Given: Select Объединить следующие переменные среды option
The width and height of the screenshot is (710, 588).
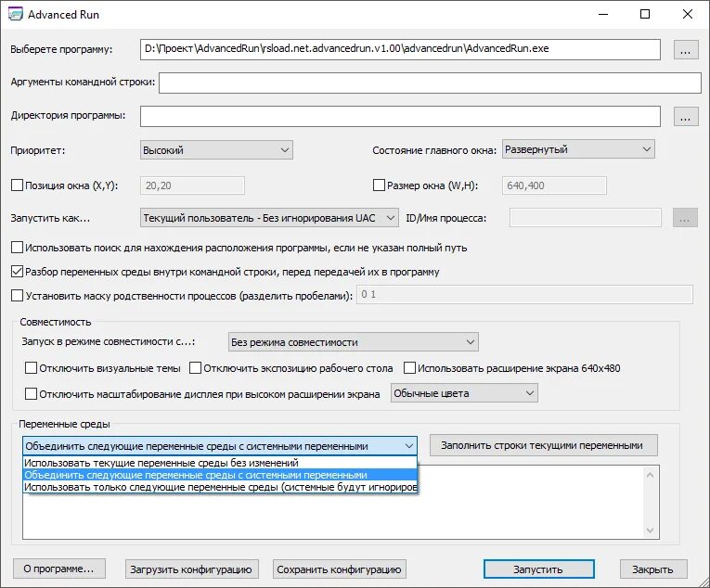Looking at the screenshot, I should (x=220, y=475).
